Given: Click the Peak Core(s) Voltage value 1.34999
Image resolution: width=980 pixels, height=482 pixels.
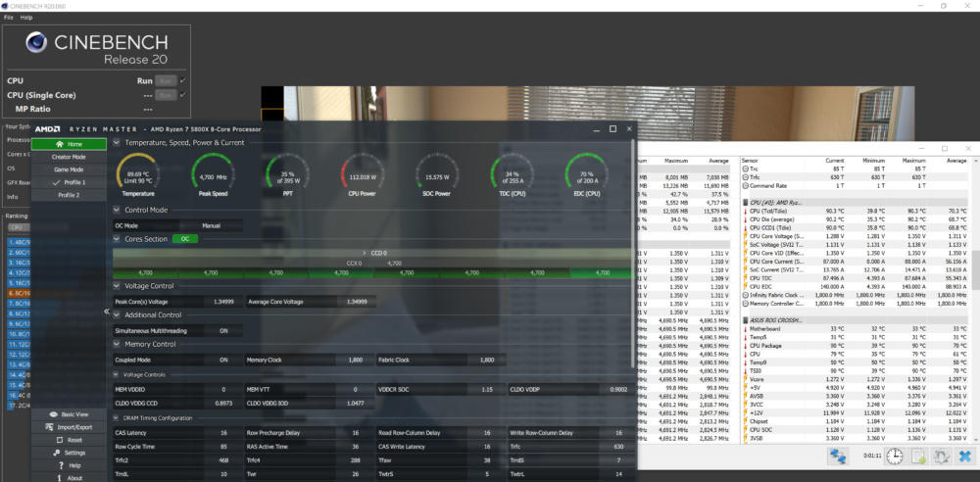Looking at the screenshot, I should click(x=223, y=302).
